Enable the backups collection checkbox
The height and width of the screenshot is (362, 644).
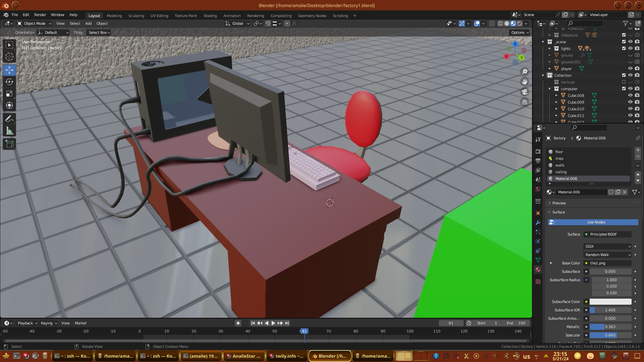coord(624,82)
